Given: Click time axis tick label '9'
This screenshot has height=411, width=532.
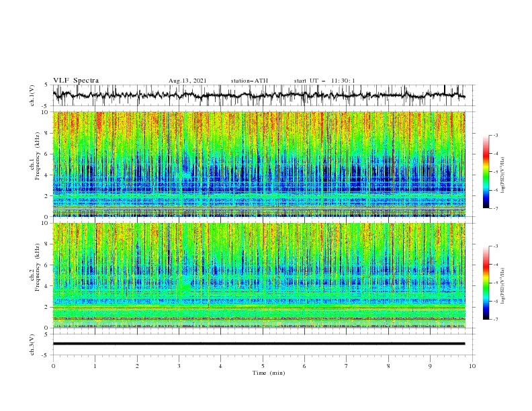Looking at the screenshot, I should click(430, 366).
